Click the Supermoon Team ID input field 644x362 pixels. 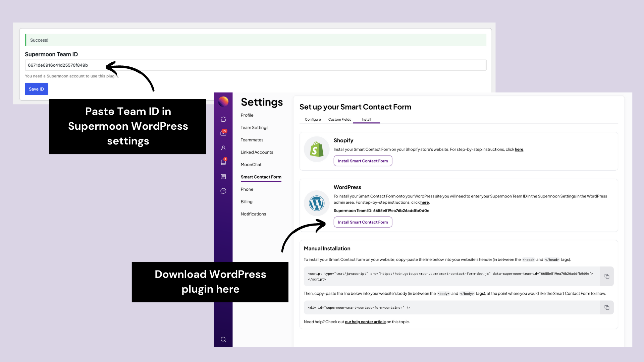pyautogui.click(x=255, y=65)
